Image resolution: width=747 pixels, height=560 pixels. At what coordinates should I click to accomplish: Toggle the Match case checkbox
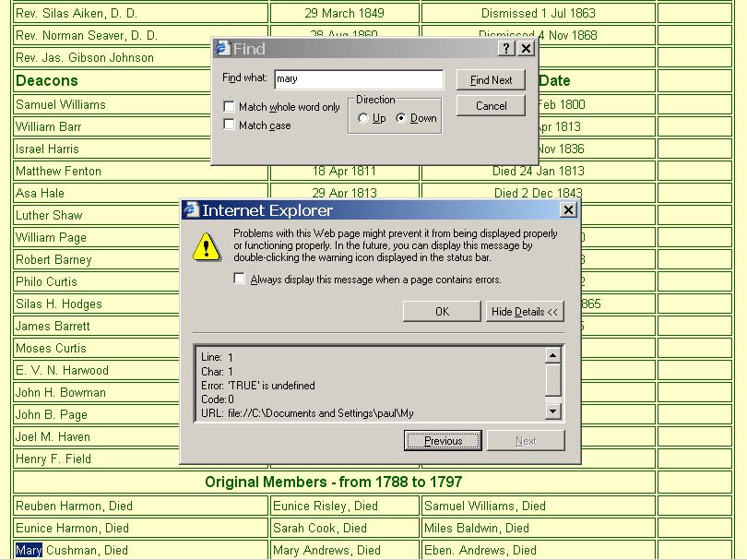tap(230, 125)
